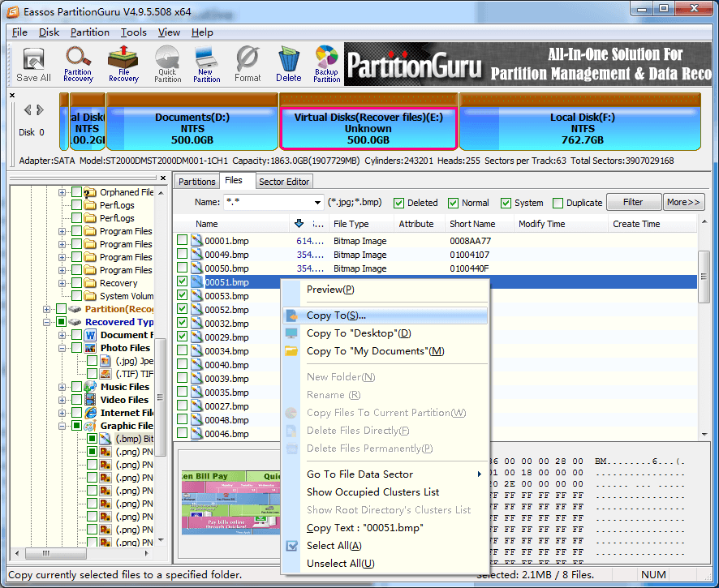Click the sort arrow column header icon
The image size is (719, 588).
[299, 224]
